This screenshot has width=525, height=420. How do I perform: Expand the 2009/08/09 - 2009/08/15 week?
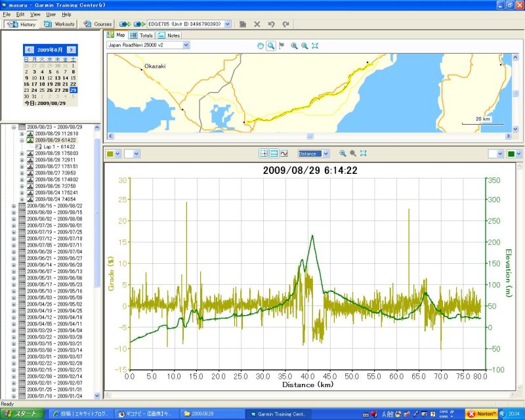click(x=14, y=213)
